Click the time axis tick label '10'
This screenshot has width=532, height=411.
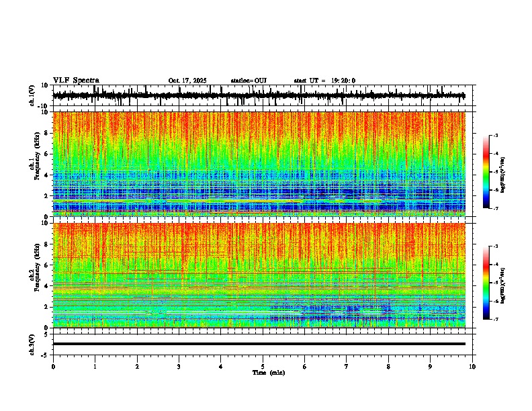pyautogui.click(x=472, y=367)
